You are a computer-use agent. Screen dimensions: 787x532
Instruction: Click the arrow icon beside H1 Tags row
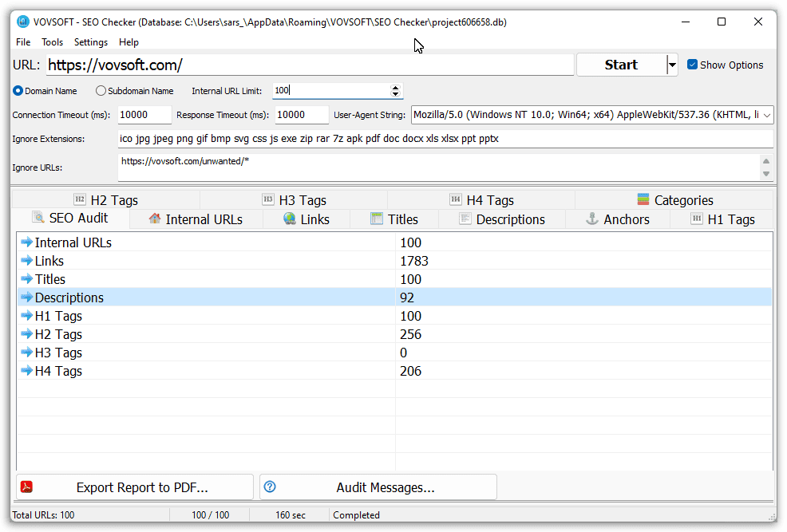pyautogui.click(x=26, y=316)
